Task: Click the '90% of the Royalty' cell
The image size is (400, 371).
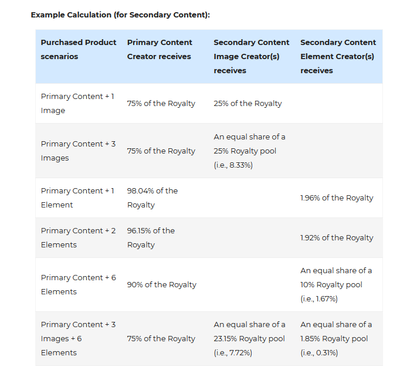Action: coord(162,285)
